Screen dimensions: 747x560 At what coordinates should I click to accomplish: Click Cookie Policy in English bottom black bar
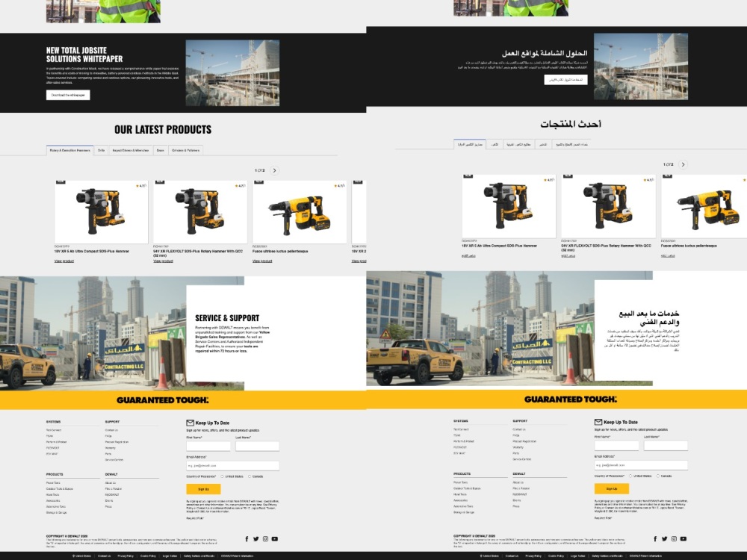point(148,556)
